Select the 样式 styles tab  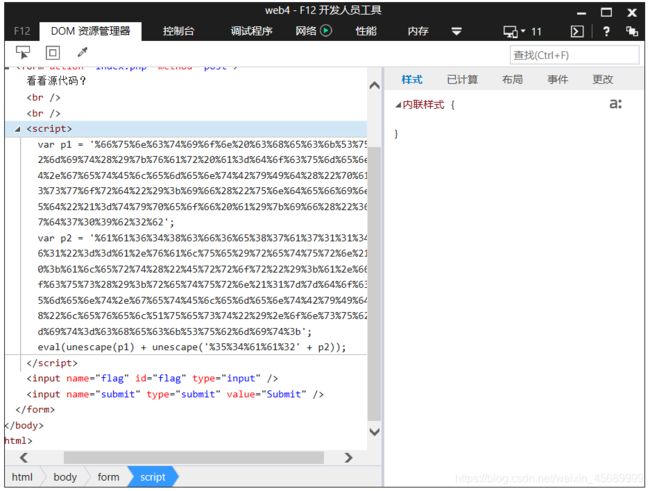[412, 79]
